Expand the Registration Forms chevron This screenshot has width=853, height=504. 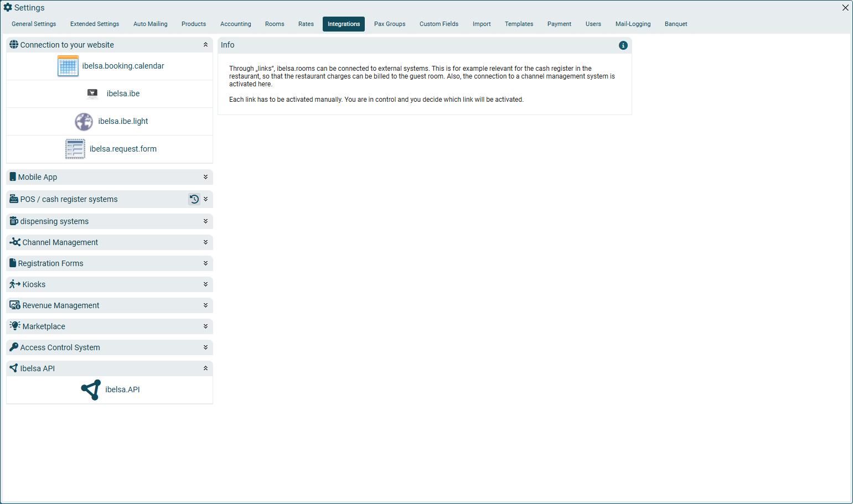(205, 263)
